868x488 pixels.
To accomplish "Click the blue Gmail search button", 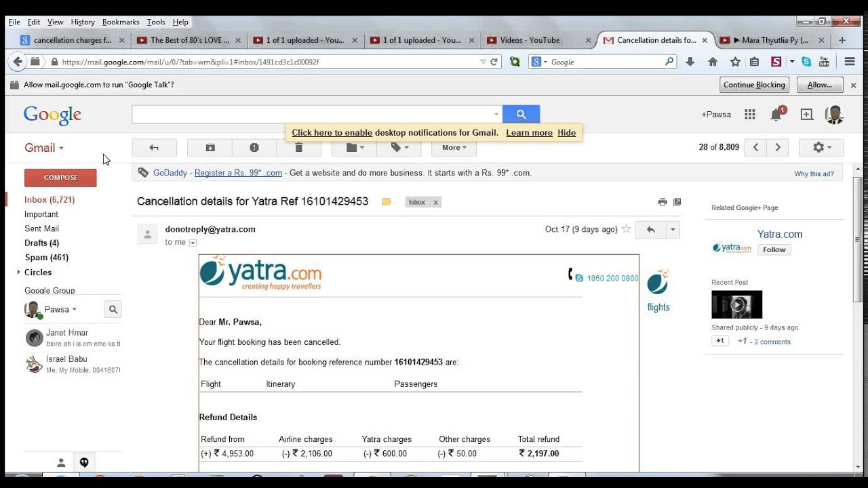I will tap(521, 115).
